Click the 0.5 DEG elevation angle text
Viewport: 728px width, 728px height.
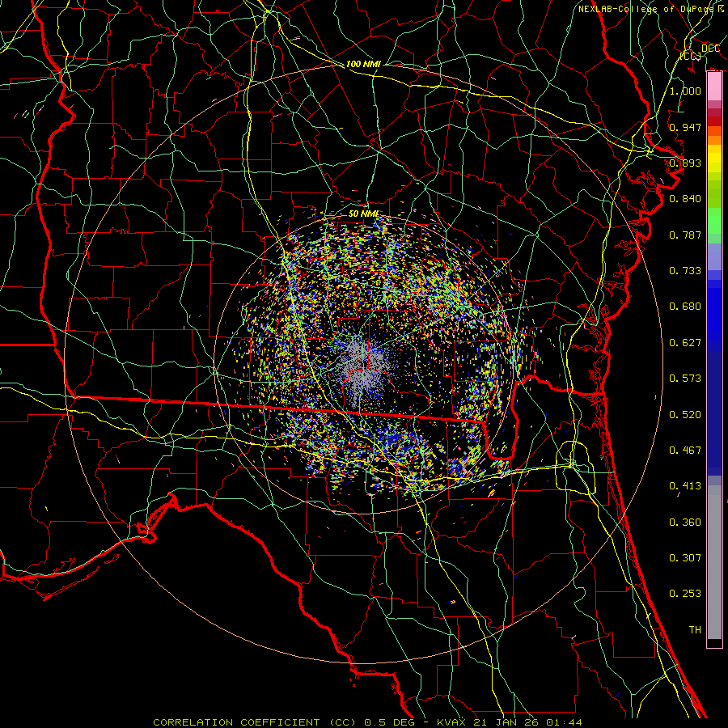coord(392,722)
